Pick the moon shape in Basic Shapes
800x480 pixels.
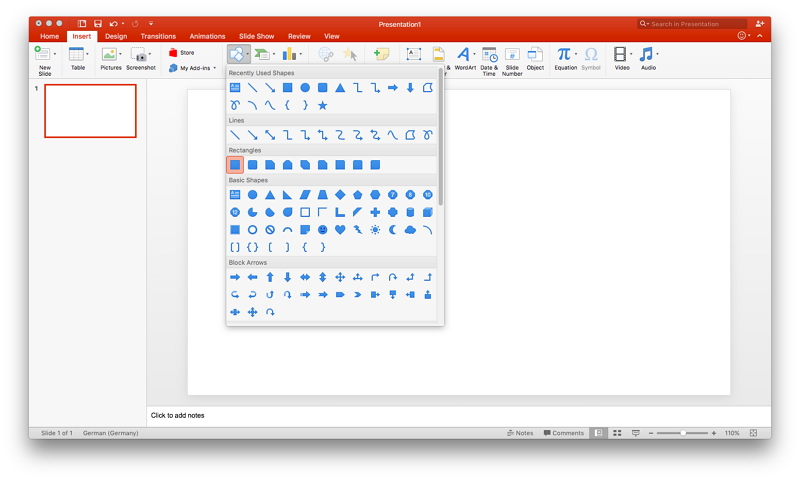[392, 230]
